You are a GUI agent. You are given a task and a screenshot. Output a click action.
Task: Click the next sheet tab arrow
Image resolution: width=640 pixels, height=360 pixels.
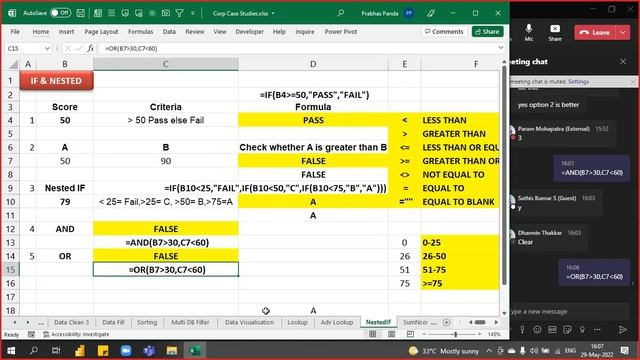point(27,322)
